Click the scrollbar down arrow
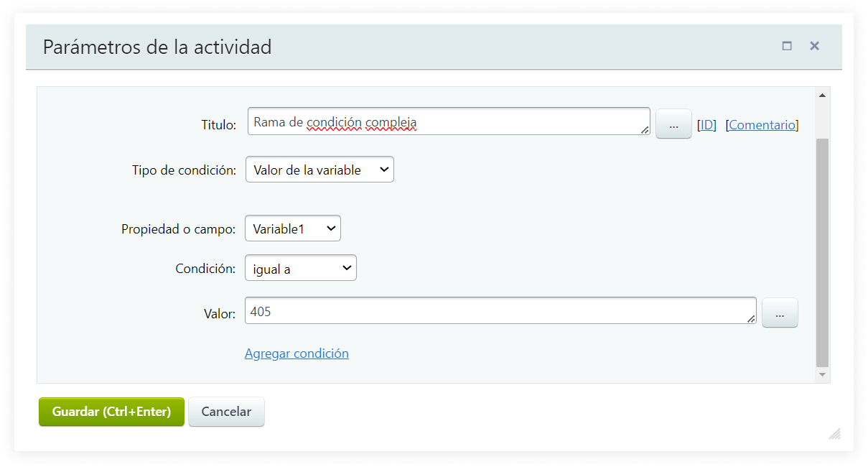Screen dimensions: 868x467 point(822,374)
